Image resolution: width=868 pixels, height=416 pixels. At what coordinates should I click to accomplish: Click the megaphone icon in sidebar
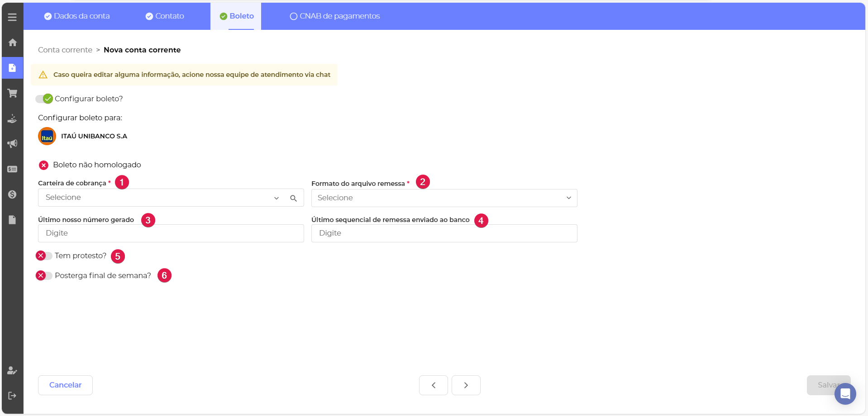point(12,144)
